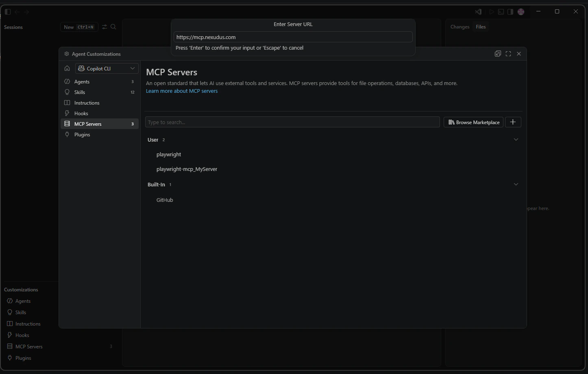Open MCP Servers under bottom Customizations
This screenshot has height=374, width=588.
[x=60, y=346]
